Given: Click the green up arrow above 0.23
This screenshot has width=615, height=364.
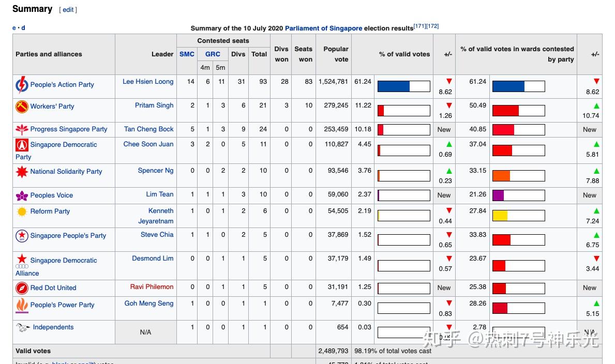Looking at the screenshot, I should 449,171.
